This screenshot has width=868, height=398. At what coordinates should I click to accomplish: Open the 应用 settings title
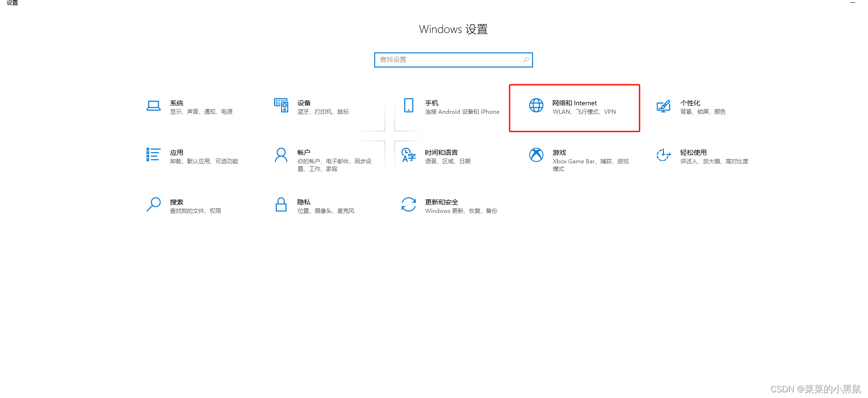click(177, 152)
